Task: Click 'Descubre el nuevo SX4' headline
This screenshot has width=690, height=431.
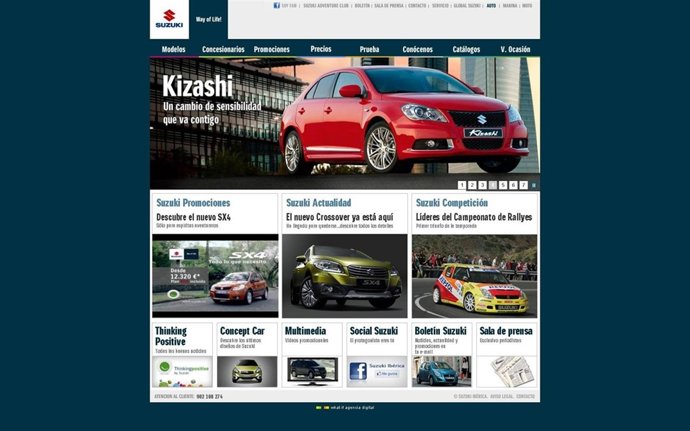Action: click(x=193, y=217)
